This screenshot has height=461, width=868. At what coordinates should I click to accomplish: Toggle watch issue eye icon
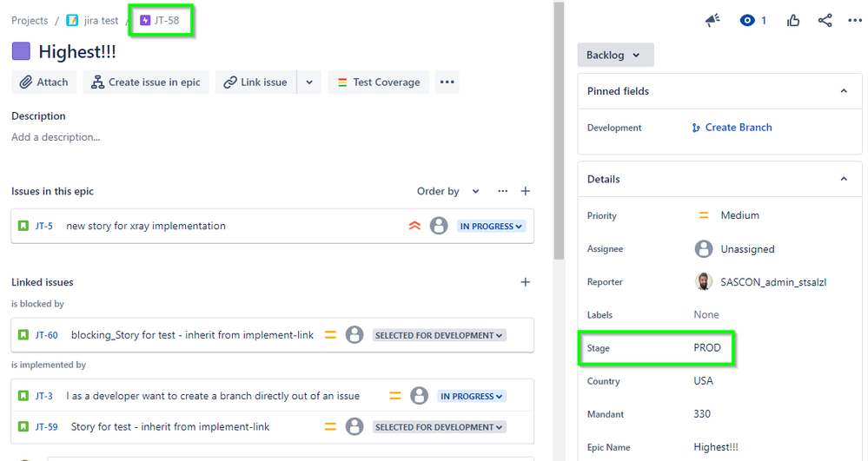(746, 21)
